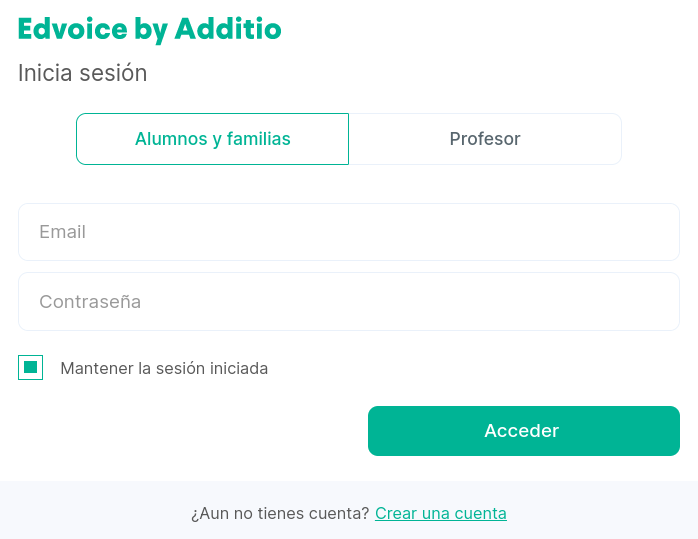
Task: Click the Additio word in the title
Action: (x=228, y=29)
